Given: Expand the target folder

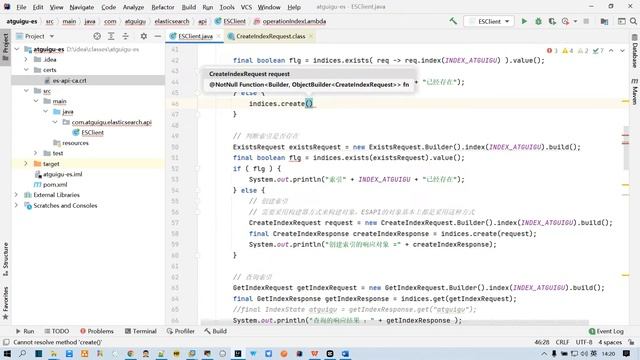Looking at the screenshot, I should pos(26,164).
